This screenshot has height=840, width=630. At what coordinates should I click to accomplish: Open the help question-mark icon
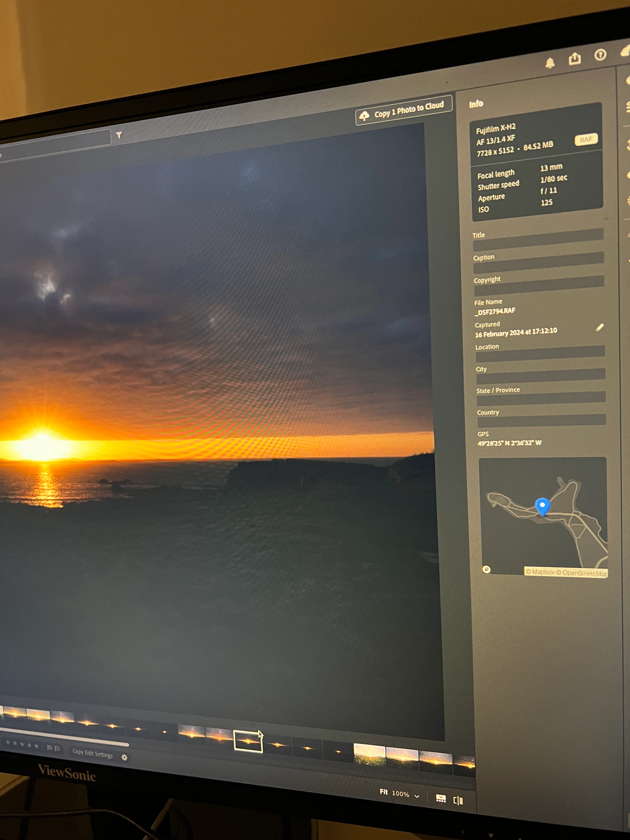click(600, 55)
